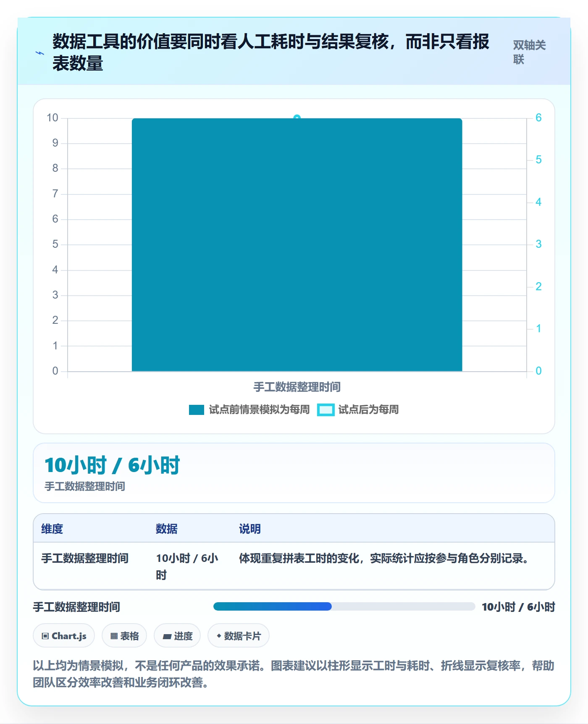Click the teal bar in the chart

click(297, 245)
